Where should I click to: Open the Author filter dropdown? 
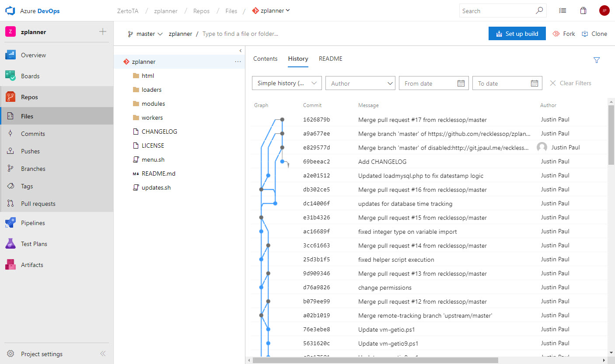360,83
